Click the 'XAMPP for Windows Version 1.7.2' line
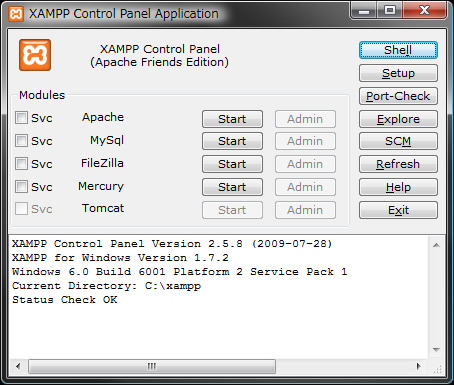 tap(120, 258)
